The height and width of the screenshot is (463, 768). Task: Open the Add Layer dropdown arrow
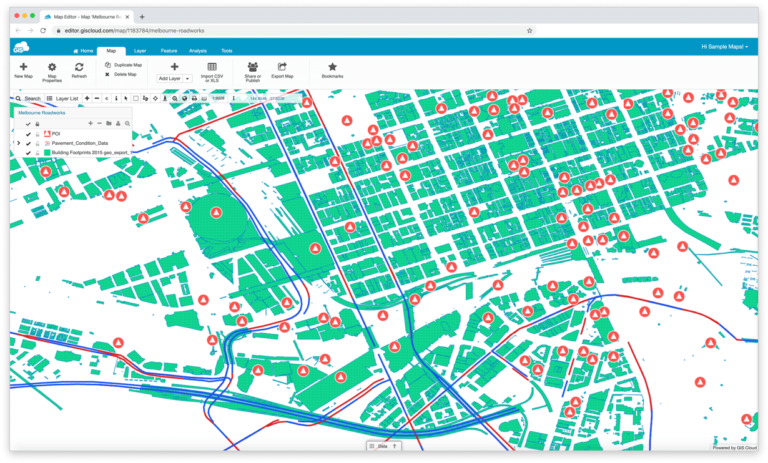(187, 78)
